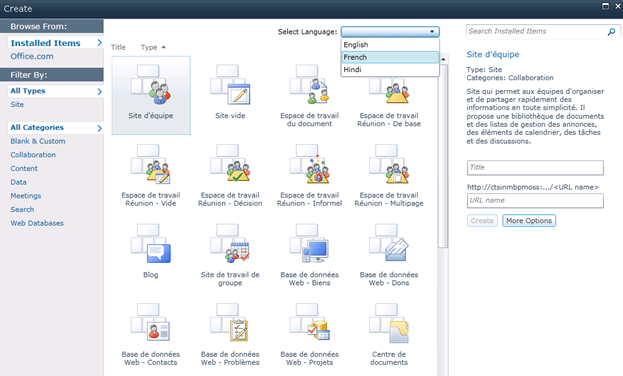This screenshot has height=376, width=623.
Task: Filter by Web Databases category
Action: [x=37, y=223]
